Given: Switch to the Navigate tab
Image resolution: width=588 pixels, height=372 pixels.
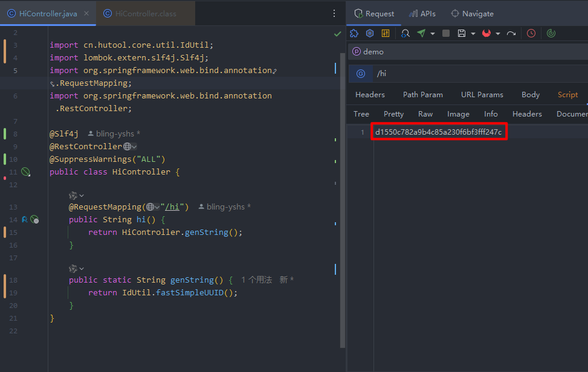Looking at the screenshot, I should coord(472,14).
